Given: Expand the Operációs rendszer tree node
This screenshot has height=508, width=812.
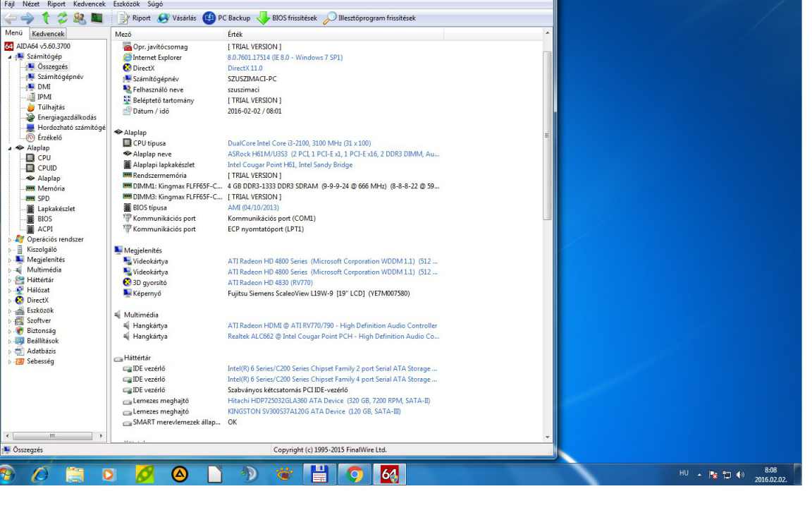Looking at the screenshot, I should [x=10, y=239].
